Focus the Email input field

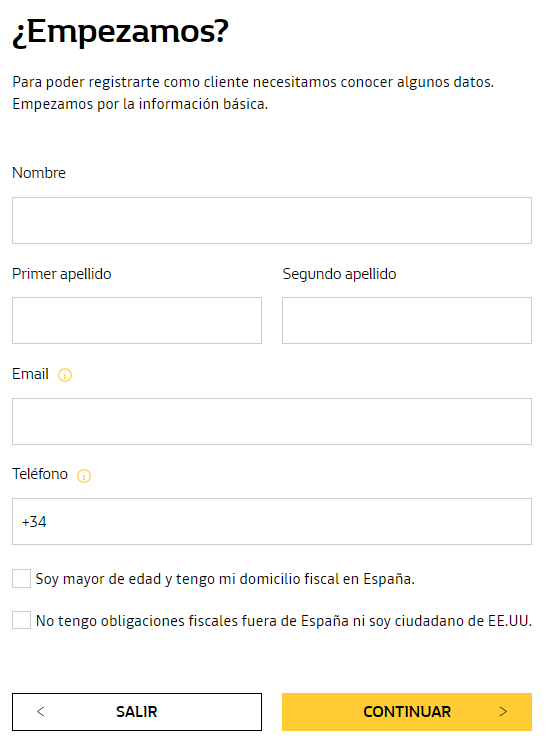pyautogui.click(x=272, y=421)
